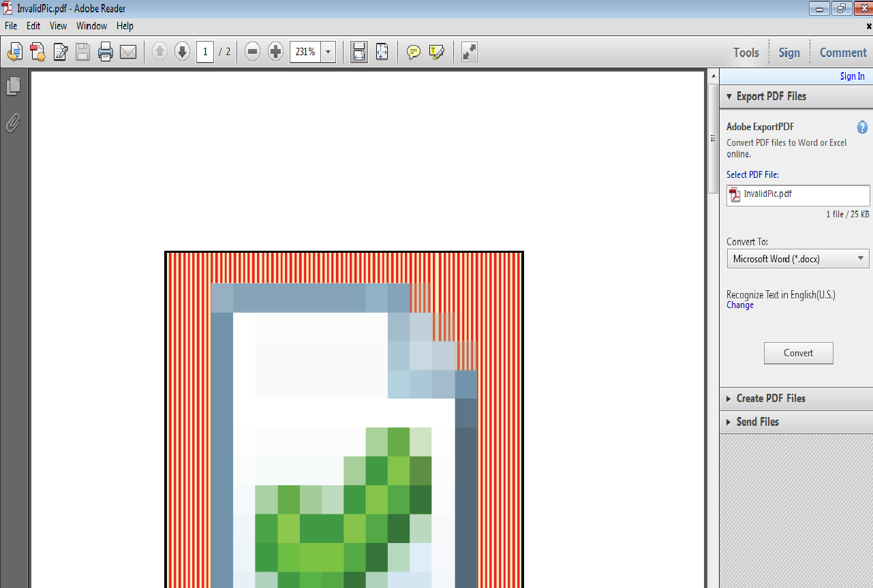873x588 pixels.
Task: Zoom in with the plus button
Action: click(275, 52)
